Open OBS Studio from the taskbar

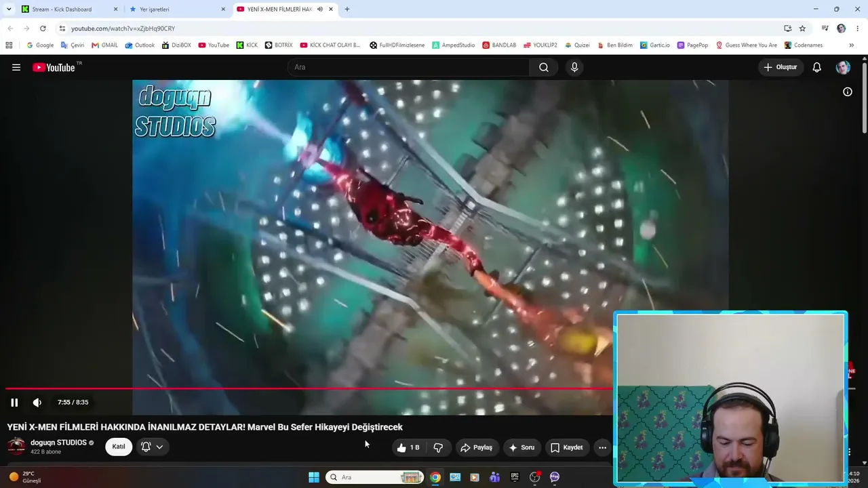pyautogui.click(x=534, y=477)
